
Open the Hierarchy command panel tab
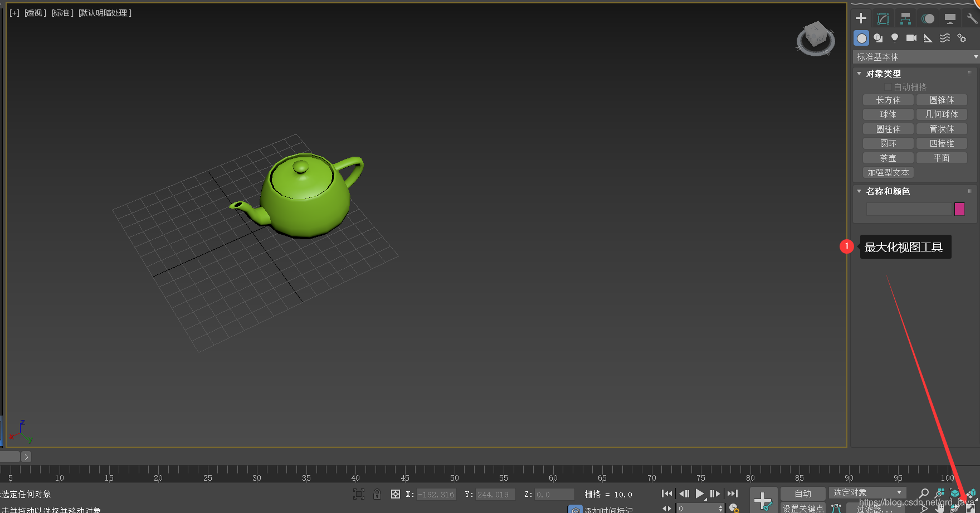[905, 18]
